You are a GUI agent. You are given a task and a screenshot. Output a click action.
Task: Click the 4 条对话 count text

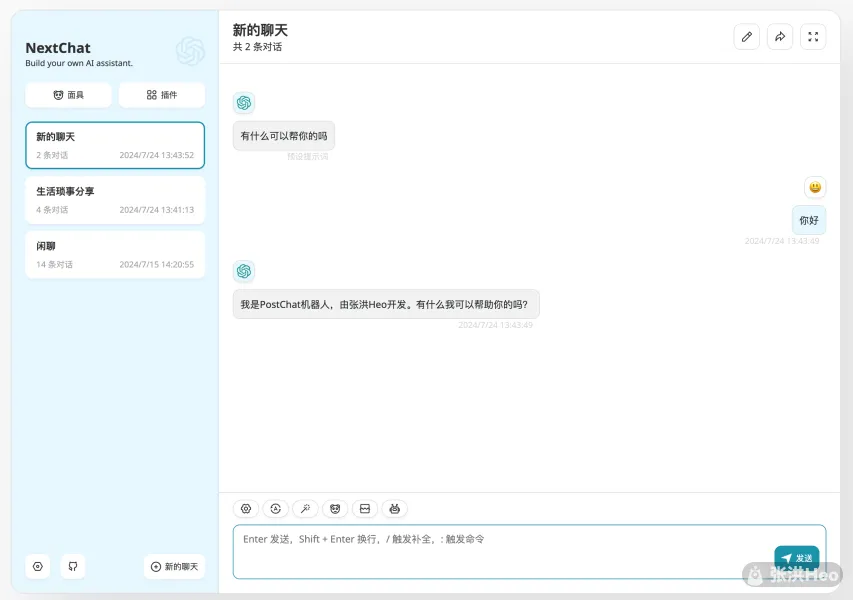(x=52, y=210)
